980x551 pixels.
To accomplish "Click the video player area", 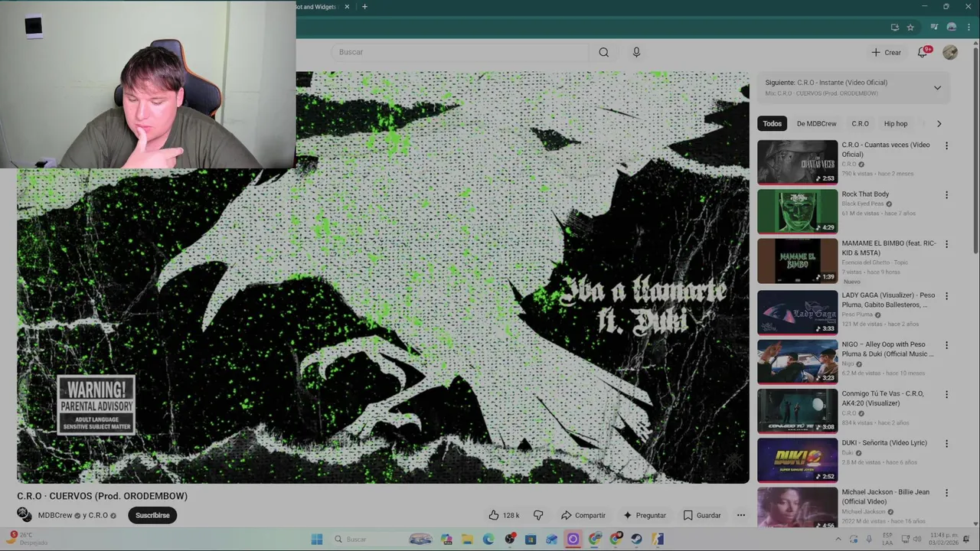I will pos(383,277).
